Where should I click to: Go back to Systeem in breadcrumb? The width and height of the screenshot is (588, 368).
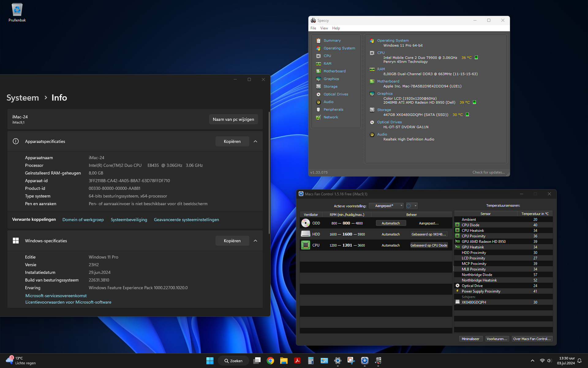click(x=23, y=98)
